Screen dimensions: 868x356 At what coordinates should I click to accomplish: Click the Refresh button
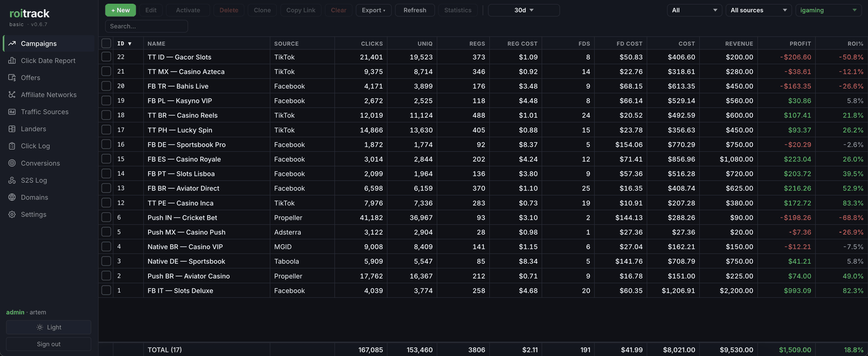[x=415, y=10]
